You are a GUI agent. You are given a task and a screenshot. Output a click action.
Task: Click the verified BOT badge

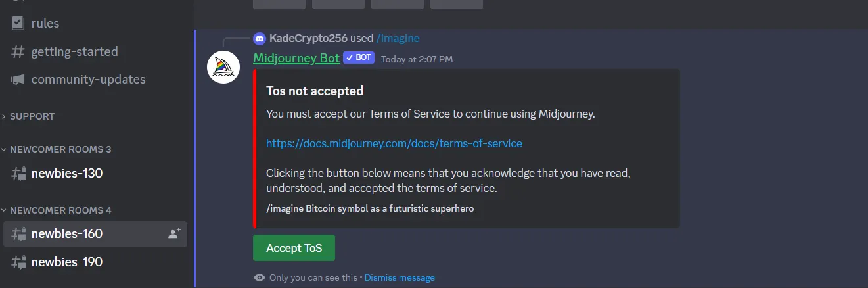click(x=358, y=58)
